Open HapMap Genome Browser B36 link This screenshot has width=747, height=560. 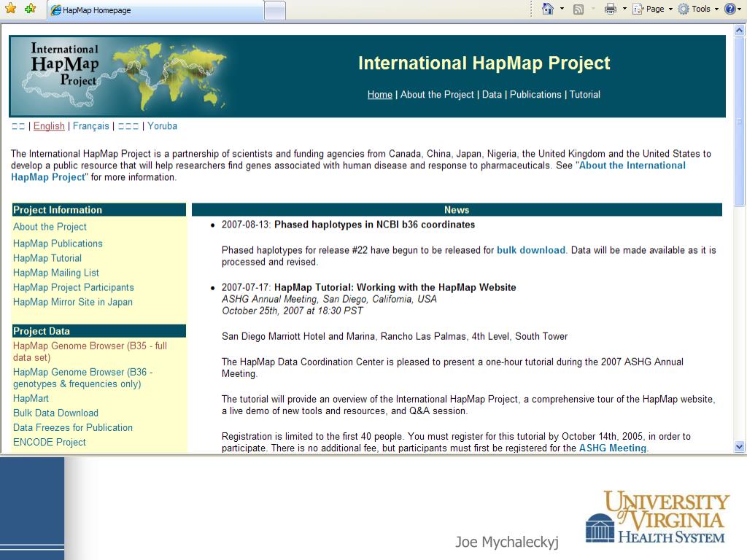tap(83, 378)
